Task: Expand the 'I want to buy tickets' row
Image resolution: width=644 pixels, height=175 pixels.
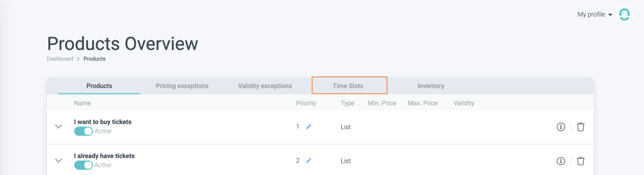Action: point(58,127)
